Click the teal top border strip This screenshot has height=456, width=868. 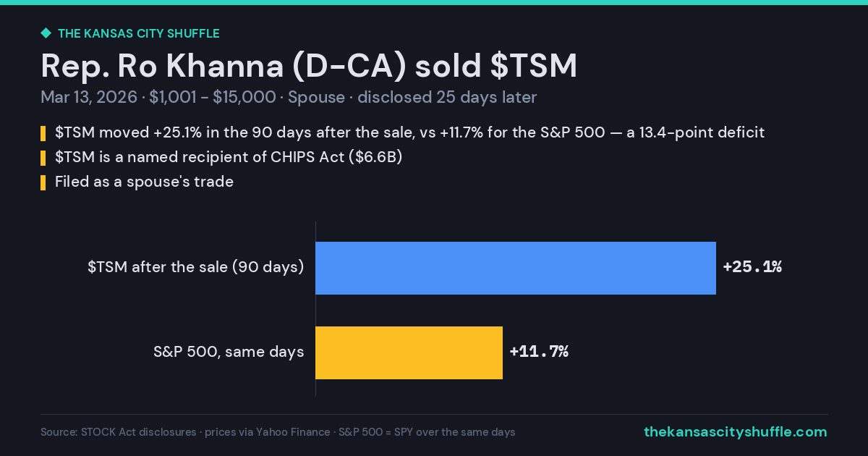[434, 2]
